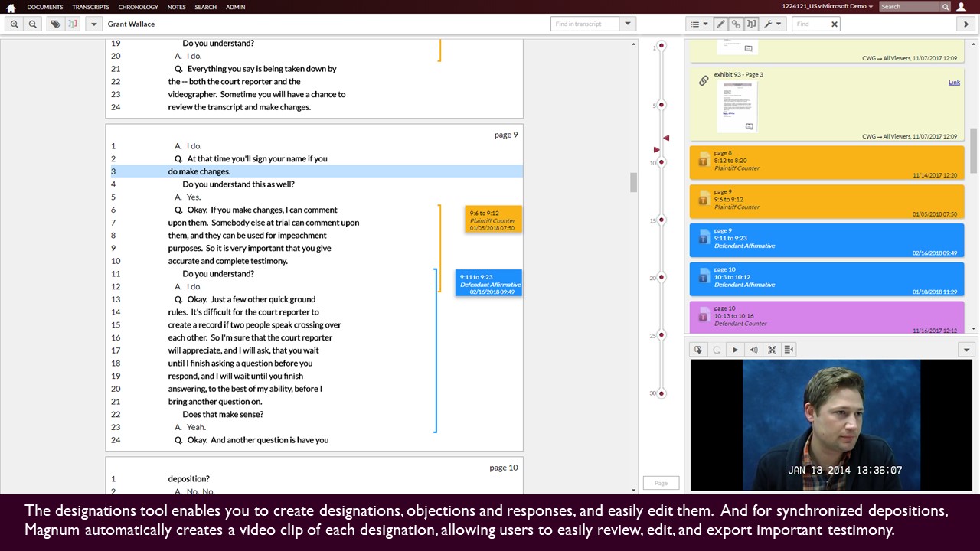Screen dimensions: 980x551
Task: Click the video volume speaker icon
Action: coord(753,350)
